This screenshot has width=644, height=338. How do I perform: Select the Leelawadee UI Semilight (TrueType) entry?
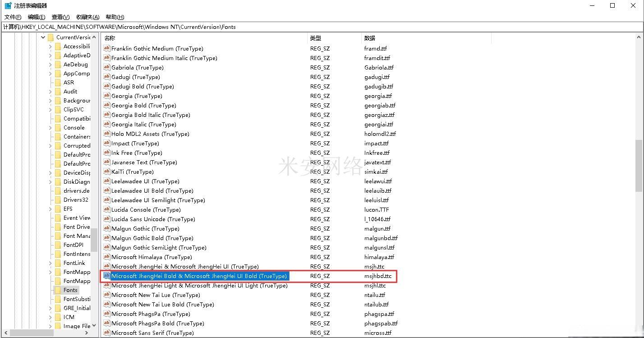[x=158, y=200]
